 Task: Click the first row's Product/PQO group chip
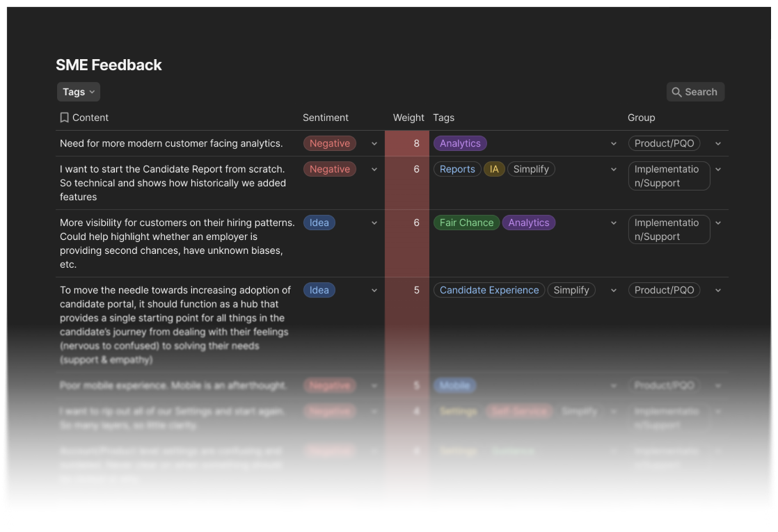tap(664, 143)
